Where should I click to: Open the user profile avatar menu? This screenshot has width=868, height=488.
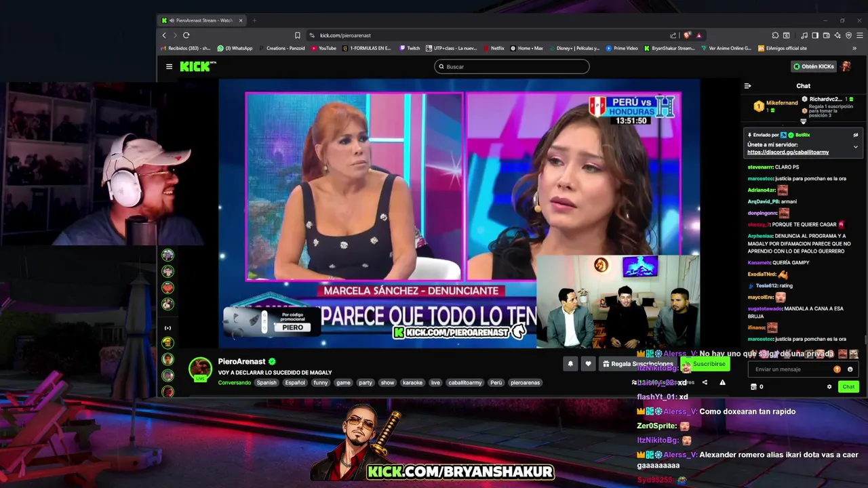click(x=846, y=66)
